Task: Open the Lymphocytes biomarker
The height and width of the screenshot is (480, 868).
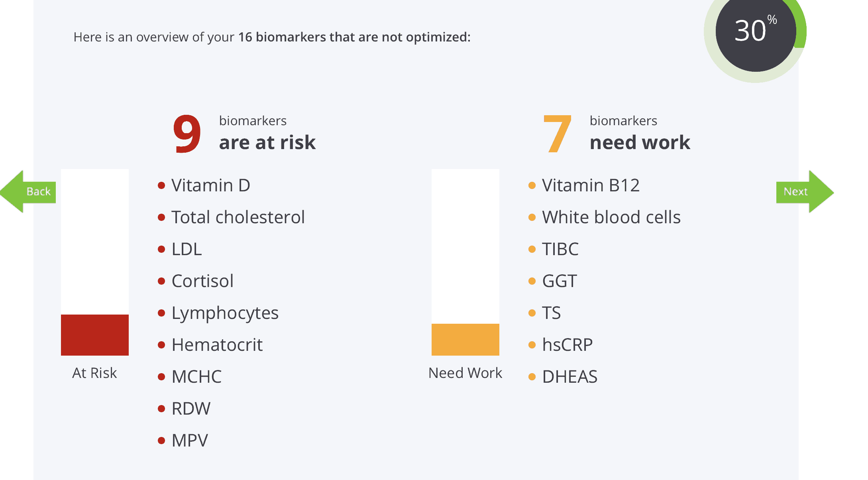Action: tap(225, 314)
